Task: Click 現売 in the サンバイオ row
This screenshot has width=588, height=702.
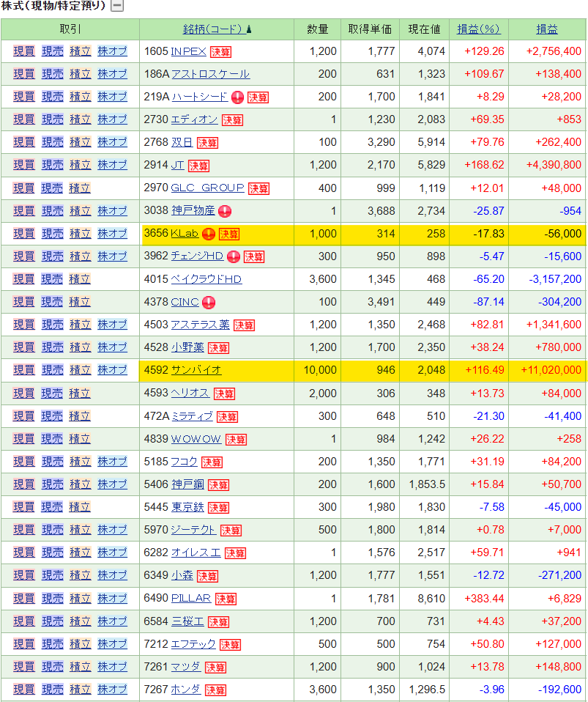Action: (52, 370)
